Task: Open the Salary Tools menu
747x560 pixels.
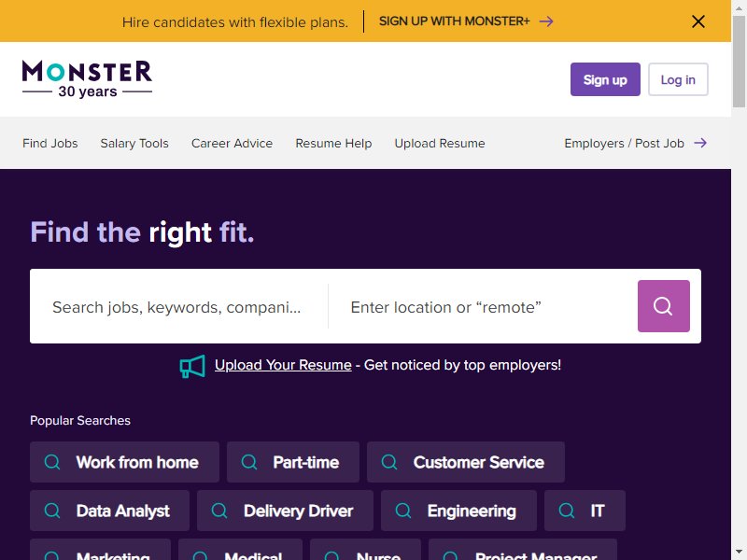Action: point(134,144)
